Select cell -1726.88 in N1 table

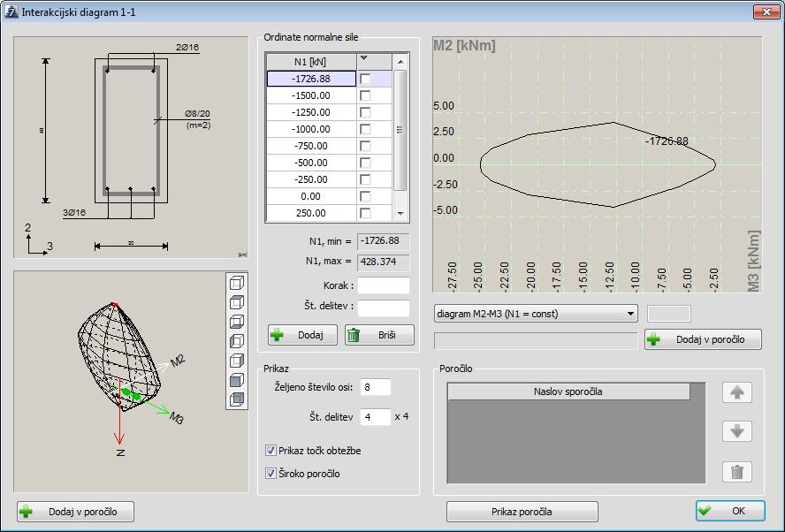[311, 79]
